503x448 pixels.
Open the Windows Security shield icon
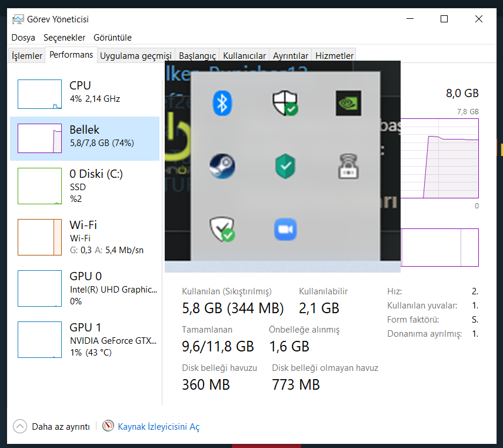[x=285, y=103]
